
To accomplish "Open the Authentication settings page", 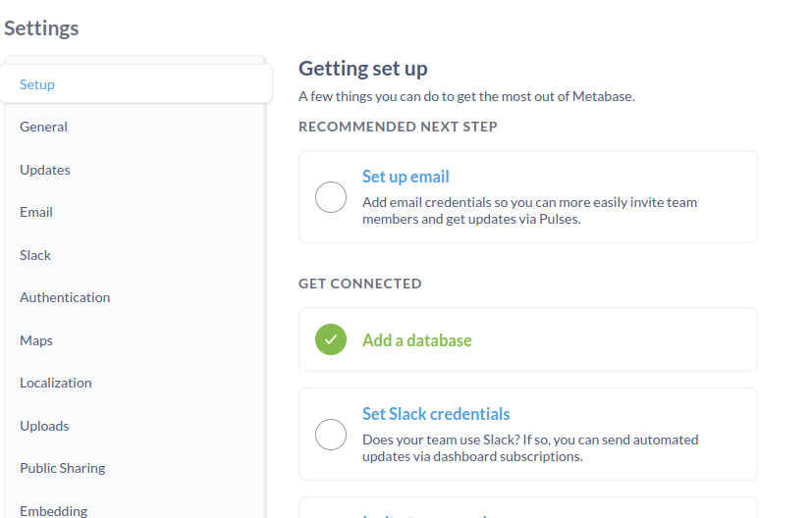I will (135, 297).
